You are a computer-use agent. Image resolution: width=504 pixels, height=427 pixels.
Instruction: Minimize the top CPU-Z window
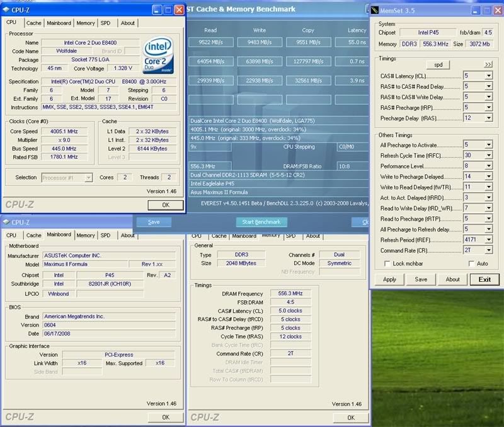point(157,10)
